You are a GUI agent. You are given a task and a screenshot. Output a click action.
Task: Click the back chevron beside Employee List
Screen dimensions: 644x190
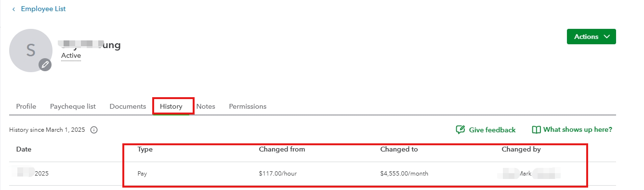point(13,9)
